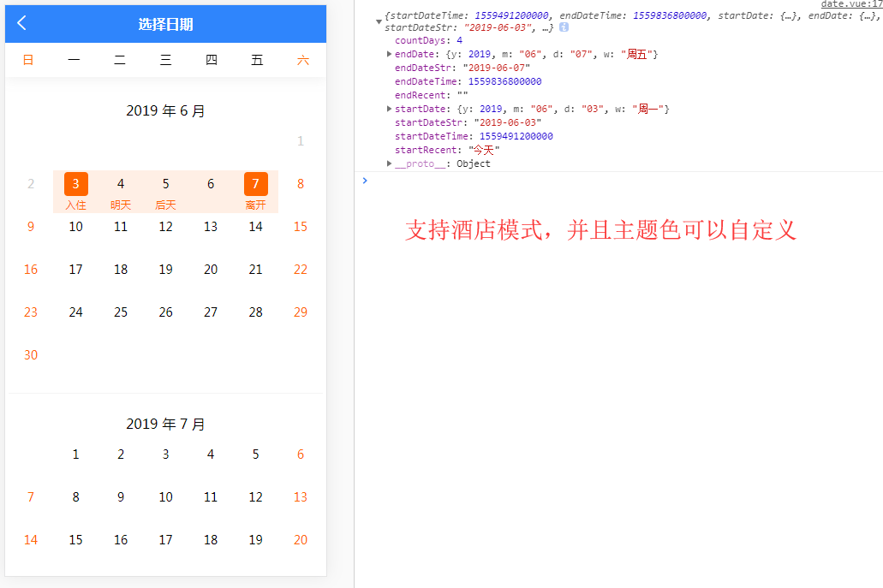The image size is (883, 588).
Task: Select the check-in date June 3 (入住)
Action: (x=75, y=183)
